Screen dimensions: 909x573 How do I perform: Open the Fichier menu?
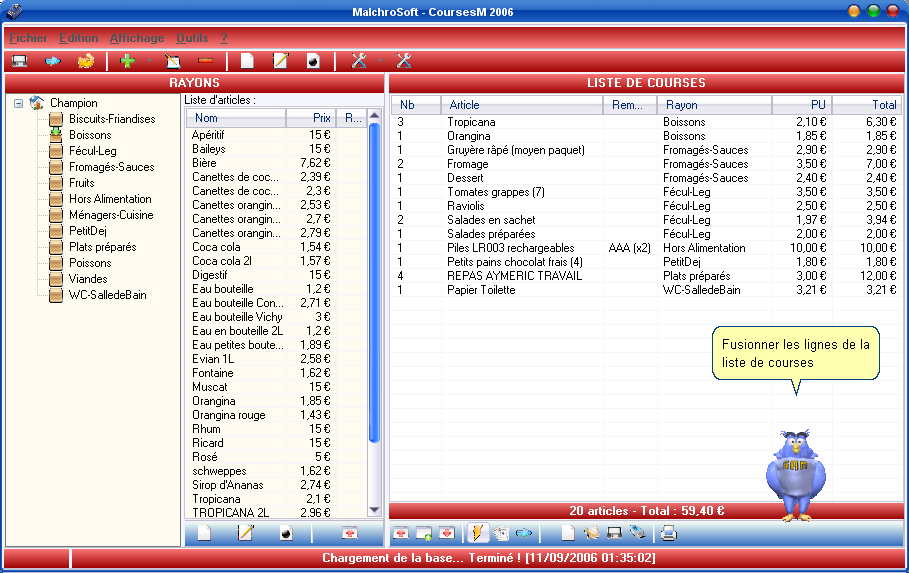click(x=28, y=38)
